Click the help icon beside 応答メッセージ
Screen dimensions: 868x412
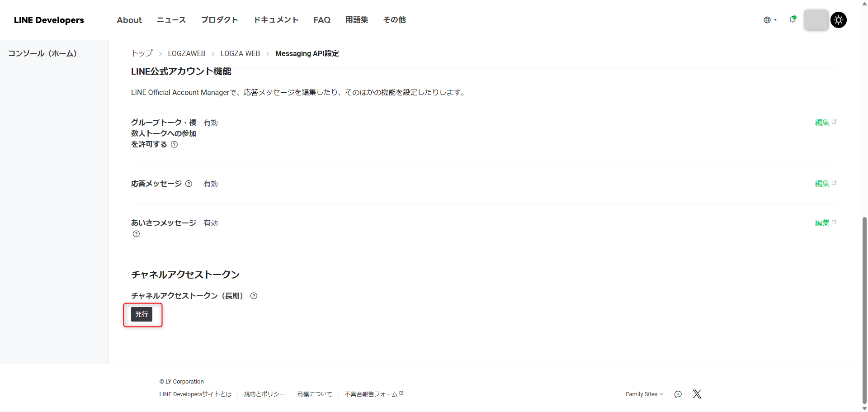pyautogui.click(x=189, y=184)
